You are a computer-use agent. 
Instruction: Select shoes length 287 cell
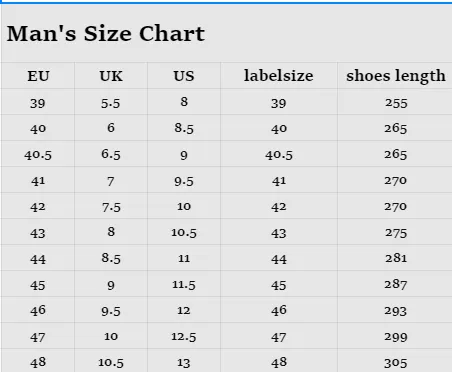point(395,284)
